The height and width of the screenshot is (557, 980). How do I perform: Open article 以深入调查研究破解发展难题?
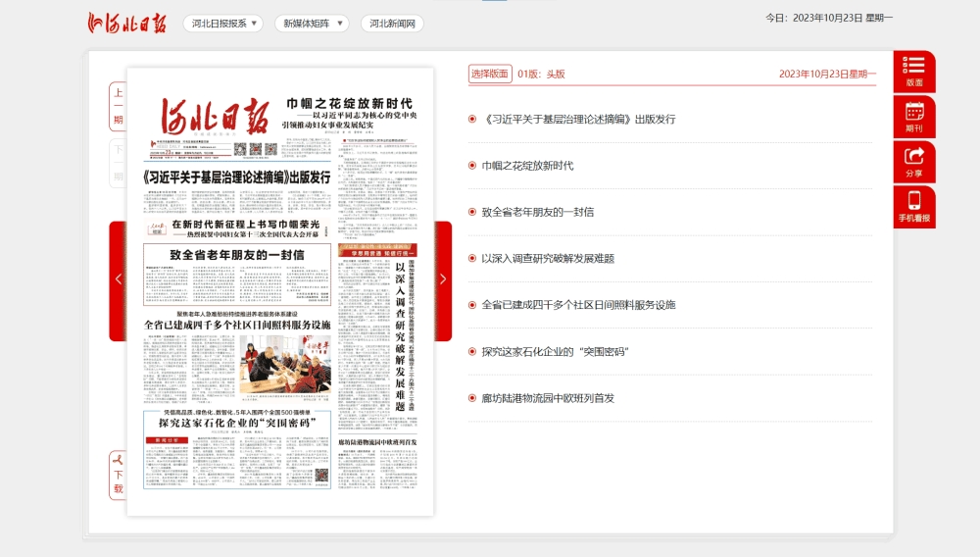click(x=548, y=258)
